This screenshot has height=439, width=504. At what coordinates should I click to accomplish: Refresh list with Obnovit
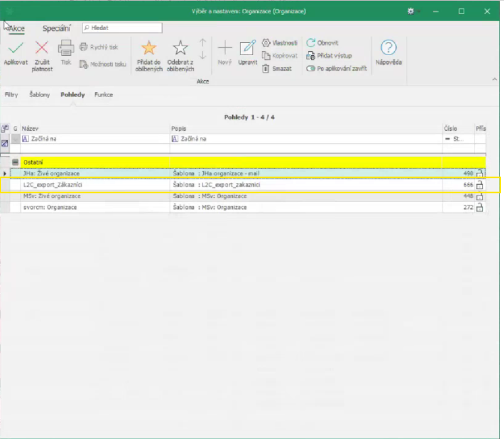[322, 43]
